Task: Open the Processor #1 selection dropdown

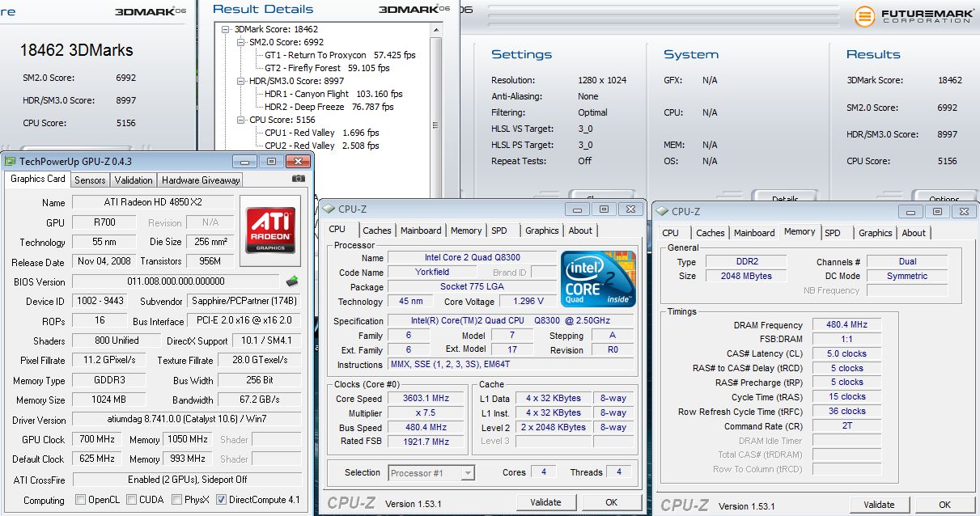Action: point(431,473)
